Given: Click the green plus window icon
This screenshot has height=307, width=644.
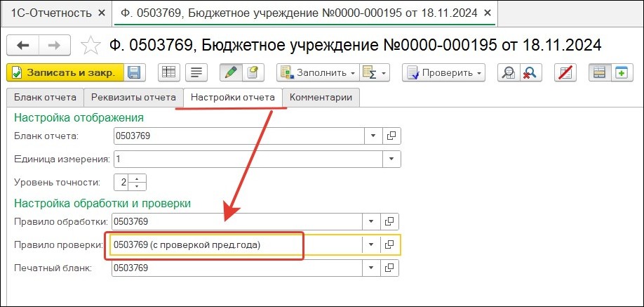Looking at the screenshot, I should pos(620,72).
